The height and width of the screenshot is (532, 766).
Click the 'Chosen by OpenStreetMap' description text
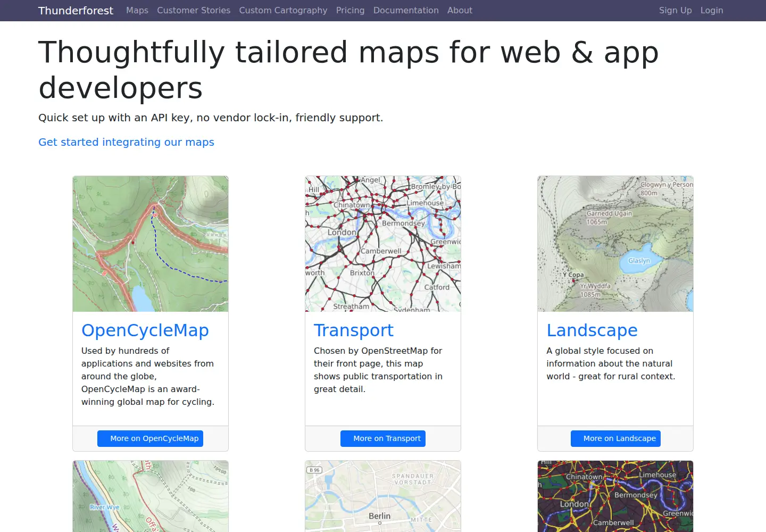378,370
